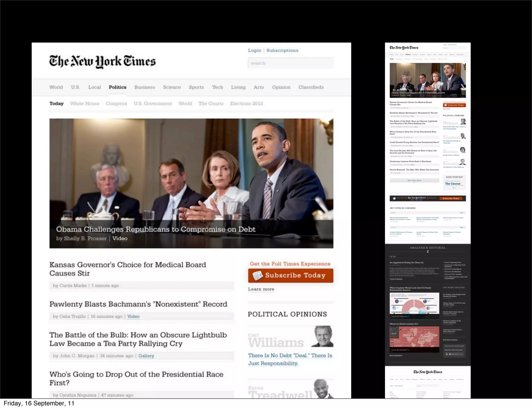
Task: Open the Politics section tab
Action: coord(117,87)
